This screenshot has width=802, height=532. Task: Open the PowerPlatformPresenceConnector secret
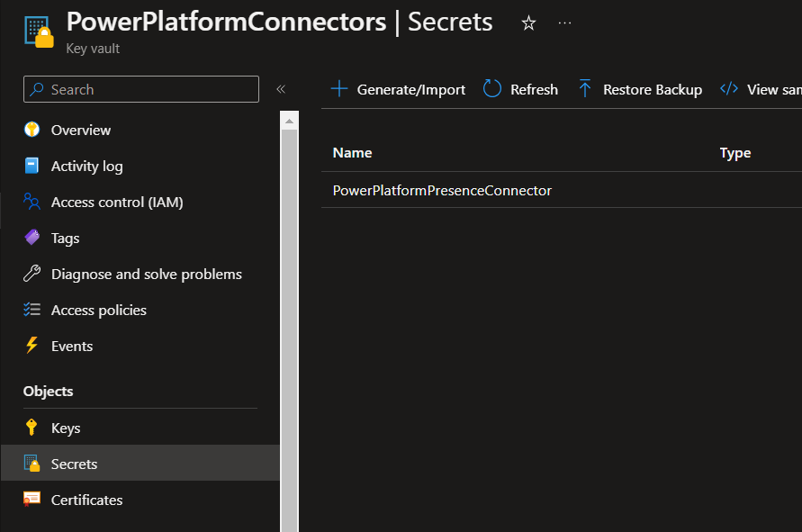click(442, 190)
